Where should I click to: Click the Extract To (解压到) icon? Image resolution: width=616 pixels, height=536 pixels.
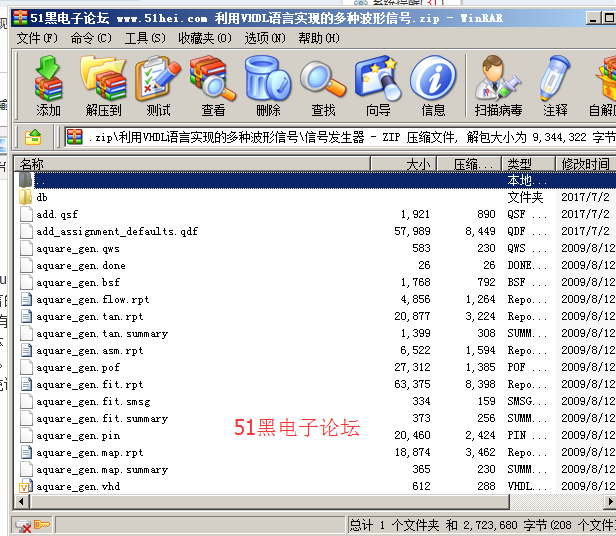[103, 78]
